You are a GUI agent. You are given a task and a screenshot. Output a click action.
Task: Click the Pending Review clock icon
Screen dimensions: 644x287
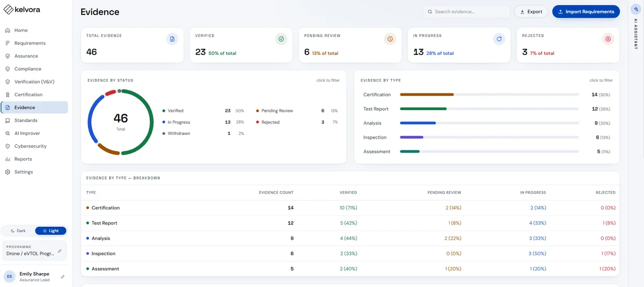[x=390, y=39]
